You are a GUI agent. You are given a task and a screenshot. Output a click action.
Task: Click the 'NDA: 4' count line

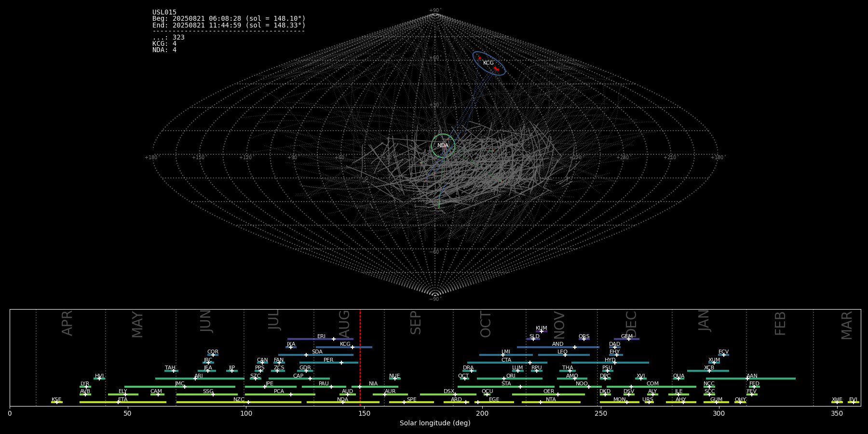pos(164,50)
